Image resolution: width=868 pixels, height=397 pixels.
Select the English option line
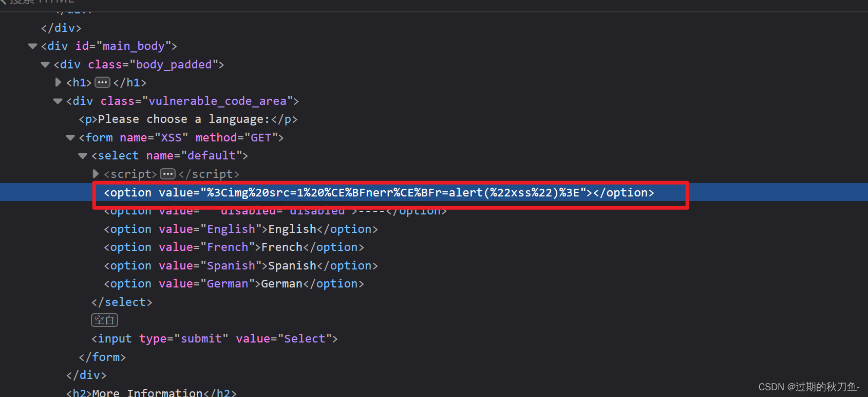pos(241,229)
